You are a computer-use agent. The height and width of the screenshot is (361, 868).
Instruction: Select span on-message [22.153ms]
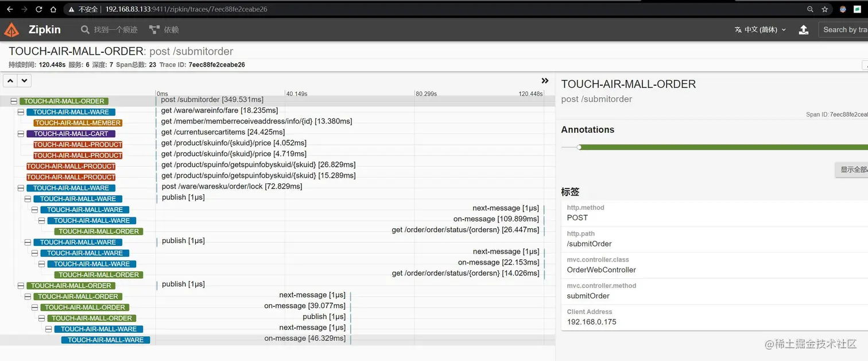click(x=498, y=262)
